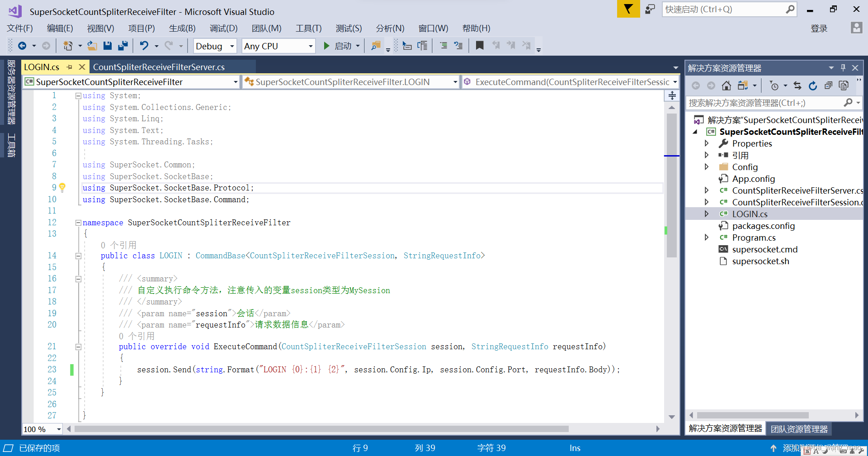This screenshot has height=456, width=868.
Task: Collapse the LOGIN class block at line 14
Action: [x=78, y=256]
